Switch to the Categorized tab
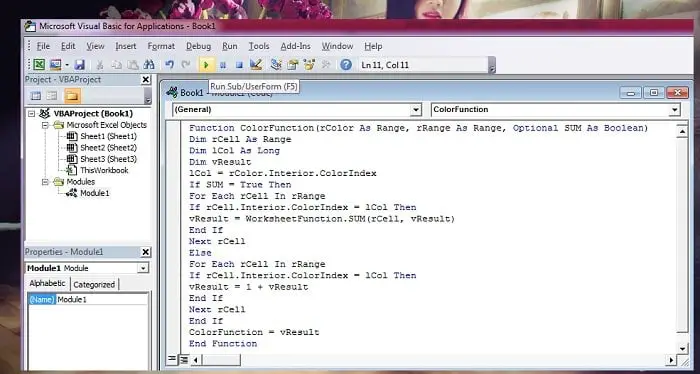This screenshot has width=700, height=374. point(94,284)
